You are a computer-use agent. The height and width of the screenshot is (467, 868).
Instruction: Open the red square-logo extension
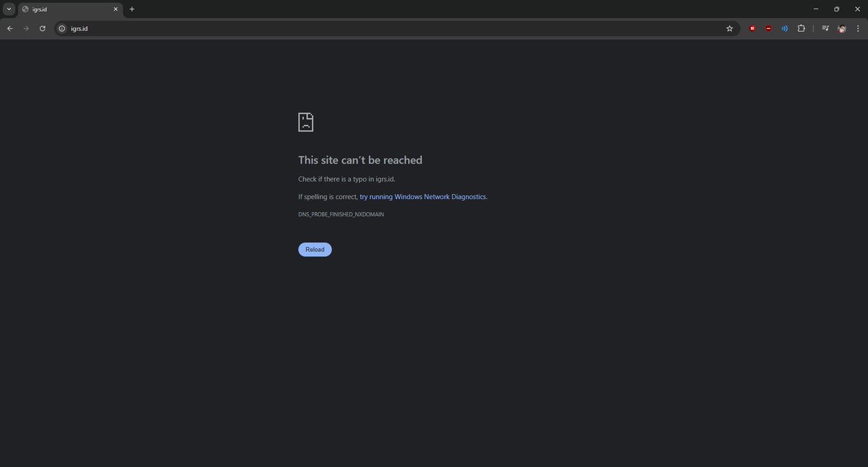pos(752,28)
